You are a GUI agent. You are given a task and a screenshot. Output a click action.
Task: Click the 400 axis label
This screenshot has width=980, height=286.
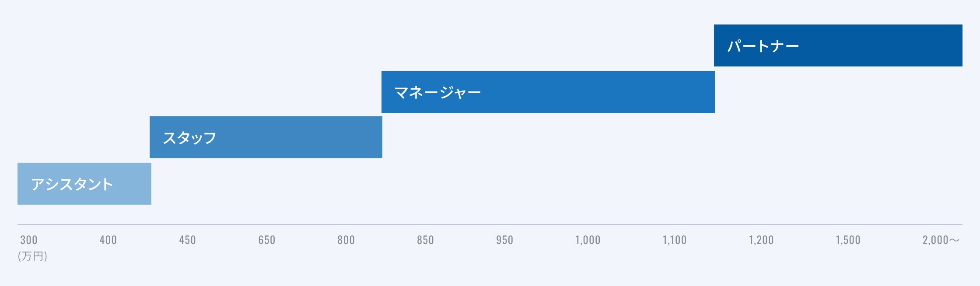point(108,240)
